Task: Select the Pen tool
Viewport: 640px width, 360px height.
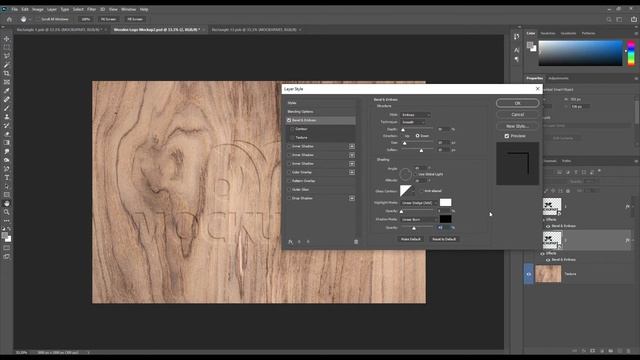Action: click(7, 169)
